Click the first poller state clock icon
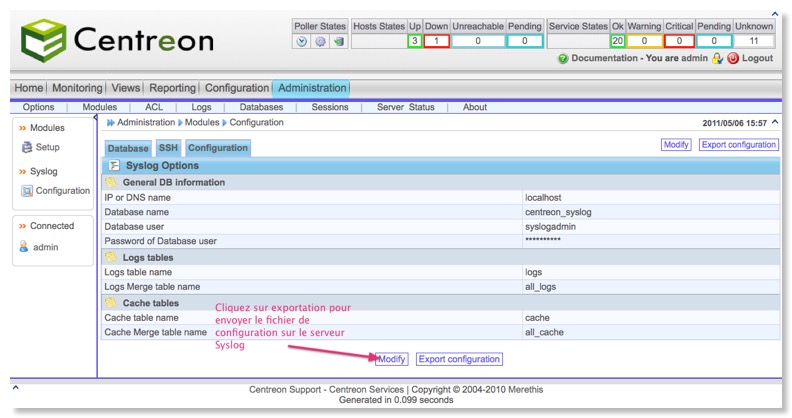Image resolution: width=792 pixels, height=418 pixels. [302, 42]
